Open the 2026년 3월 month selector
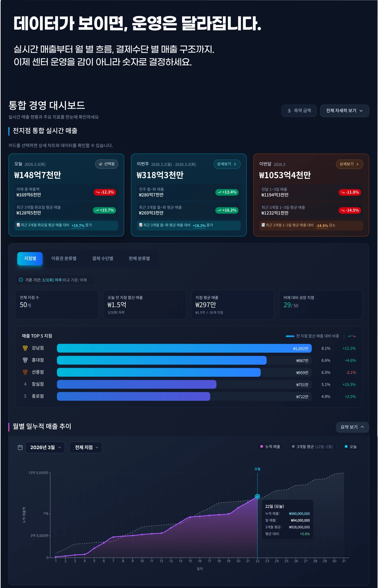The image size is (378, 588). coord(45,447)
